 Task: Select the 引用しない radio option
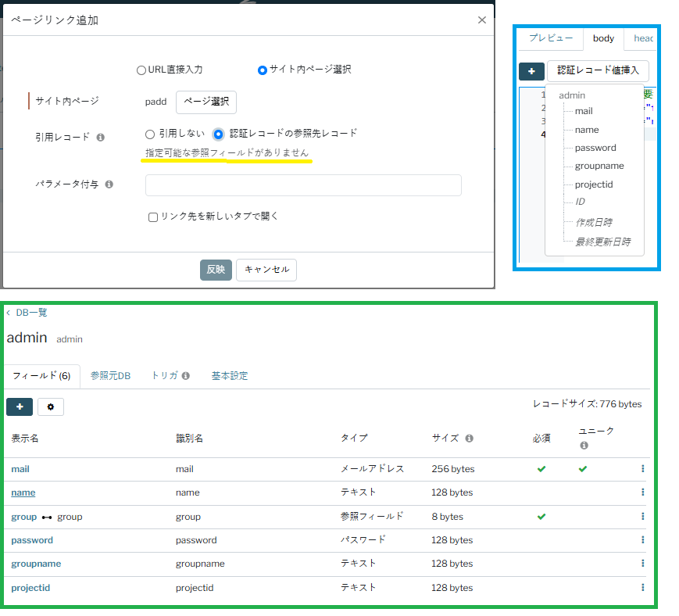[150, 134]
